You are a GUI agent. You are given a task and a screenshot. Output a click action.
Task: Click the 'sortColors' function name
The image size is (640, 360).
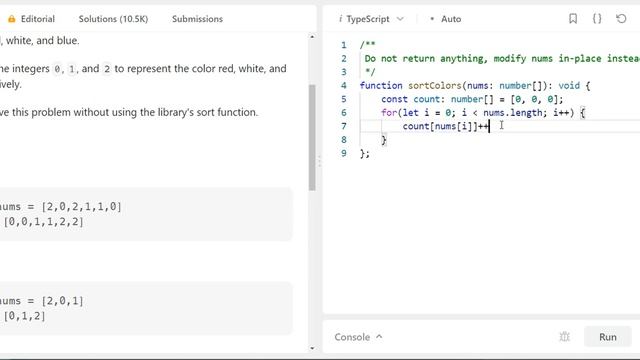coord(434,86)
